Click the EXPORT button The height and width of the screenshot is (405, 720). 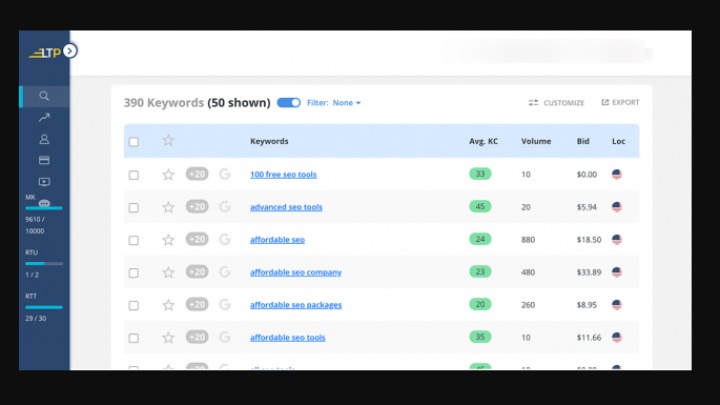tap(620, 102)
